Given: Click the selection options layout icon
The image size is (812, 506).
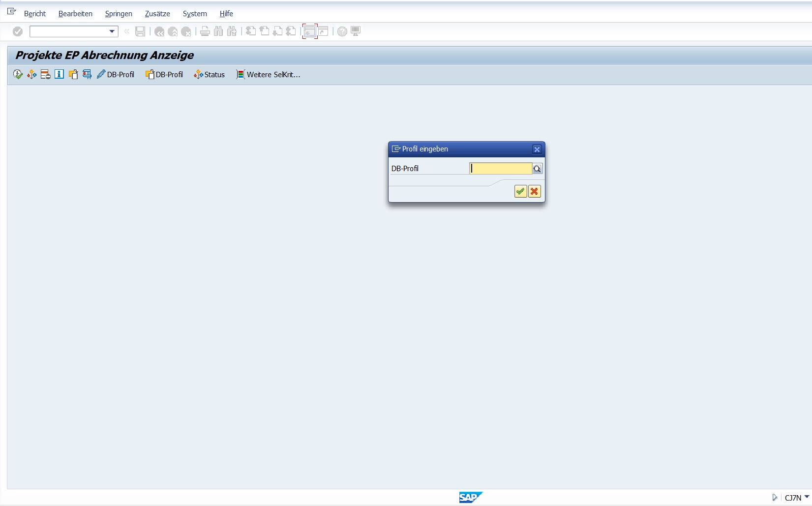Looking at the screenshot, I should pyautogui.click(x=87, y=74).
